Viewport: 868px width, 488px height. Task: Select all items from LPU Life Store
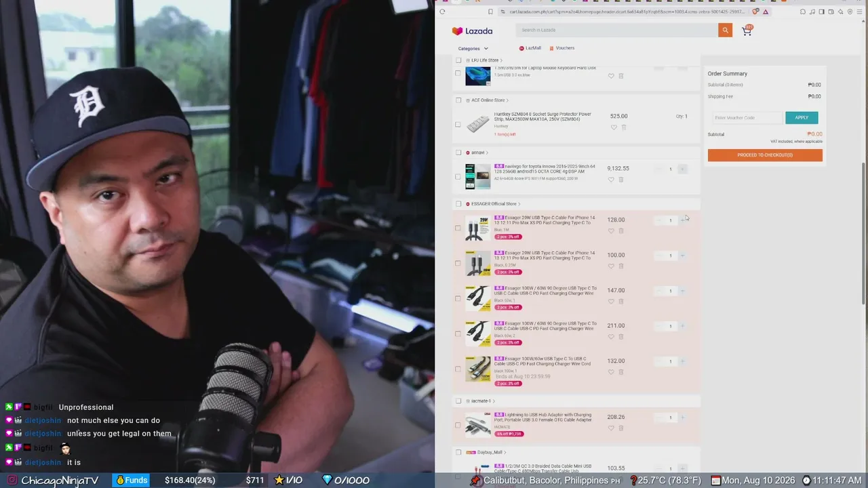click(x=458, y=60)
